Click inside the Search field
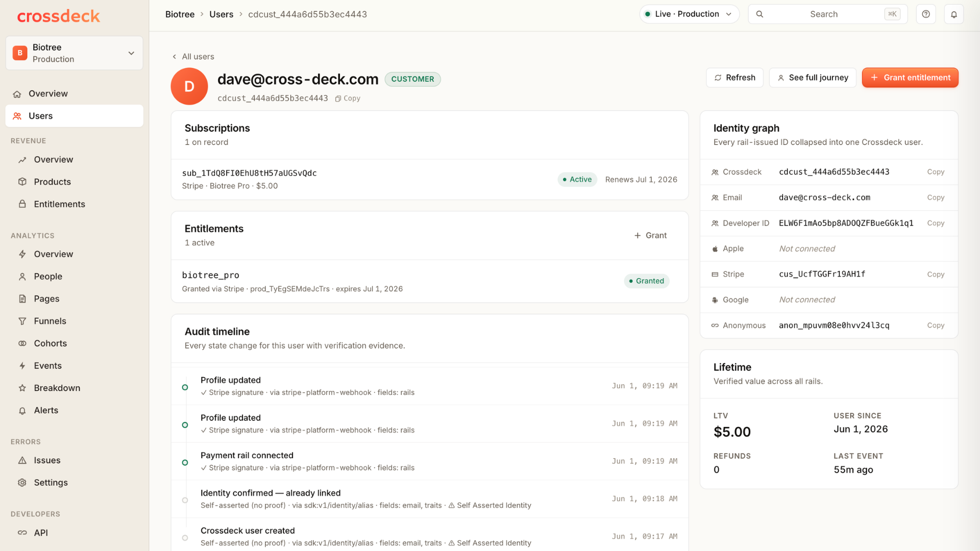The height and width of the screenshot is (551, 980). (827, 14)
